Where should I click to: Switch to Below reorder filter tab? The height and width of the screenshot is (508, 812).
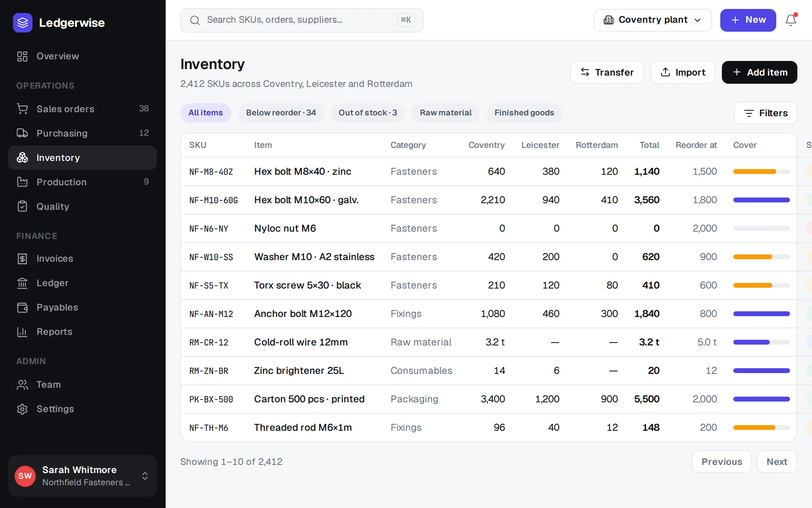pos(281,113)
